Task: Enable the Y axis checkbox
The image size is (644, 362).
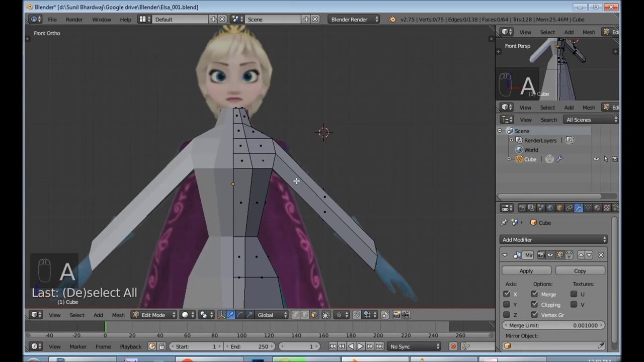Action: (x=507, y=305)
